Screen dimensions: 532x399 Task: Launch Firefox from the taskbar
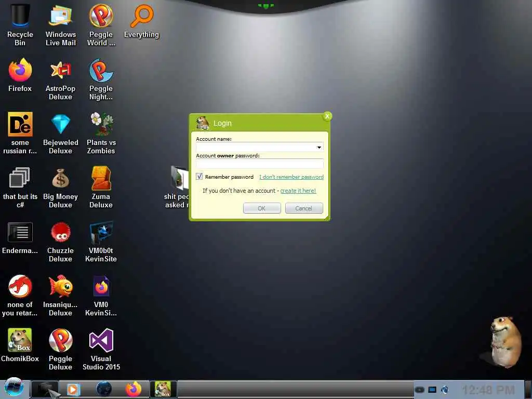tap(134, 389)
